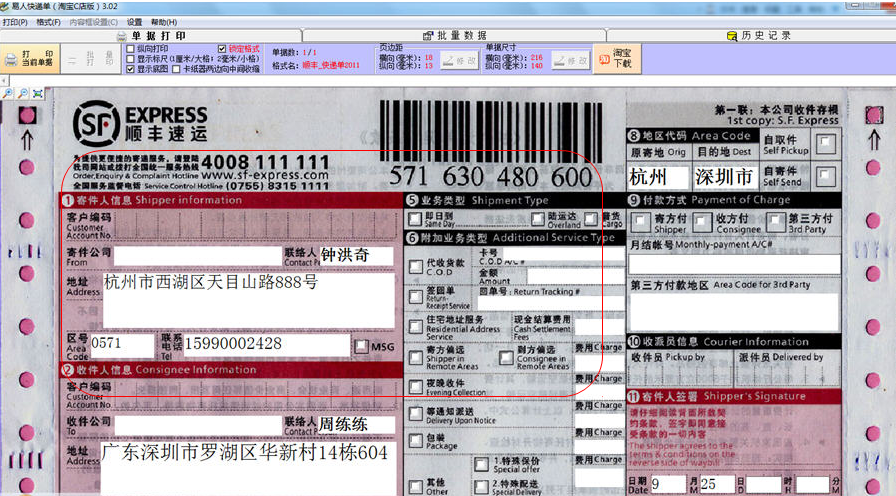The height and width of the screenshot is (496, 896).
Task: Click the zoom in magnifier icon
Action: (x=8, y=93)
